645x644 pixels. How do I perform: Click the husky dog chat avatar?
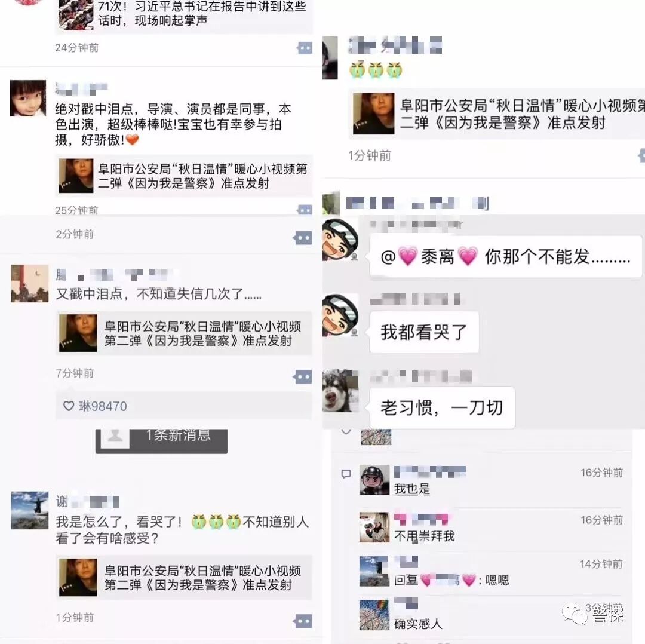(340, 391)
